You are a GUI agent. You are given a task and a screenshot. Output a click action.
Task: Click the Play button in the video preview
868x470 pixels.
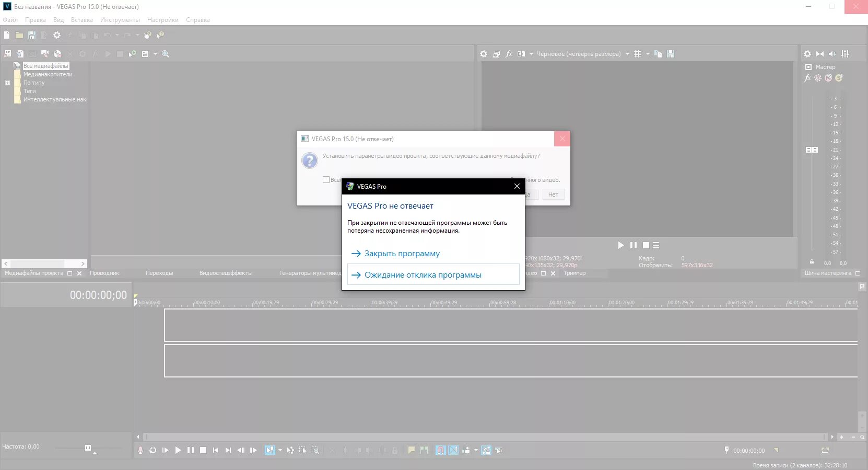[621, 245]
